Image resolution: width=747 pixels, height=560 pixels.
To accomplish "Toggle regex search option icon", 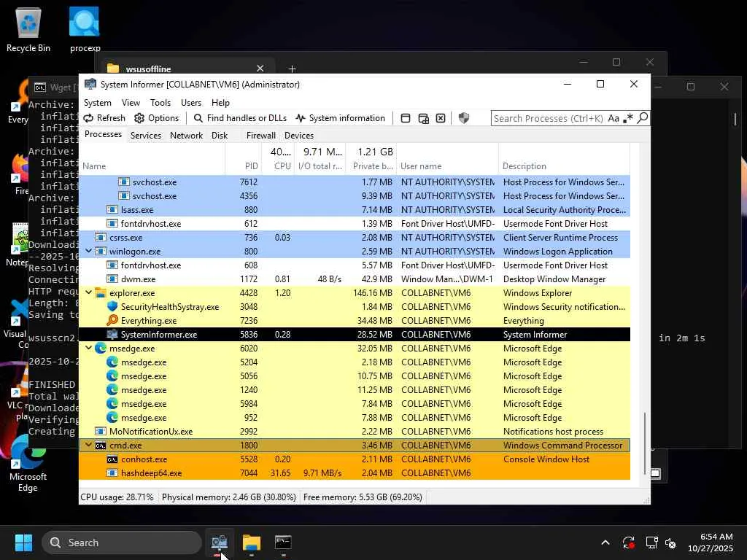I will [x=628, y=118].
